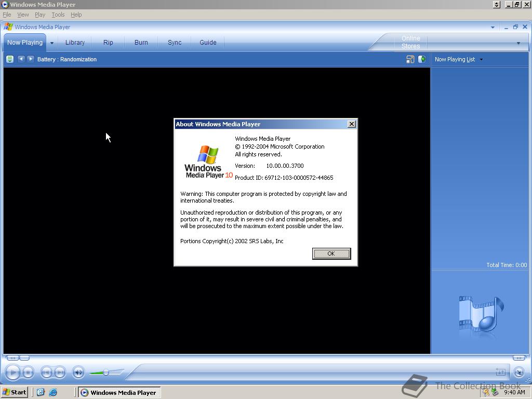The height and width of the screenshot is (399, 532).
Task: Click the Show Desktop quick launch icon
Action: pyautogui.click(x=41, y=392)
